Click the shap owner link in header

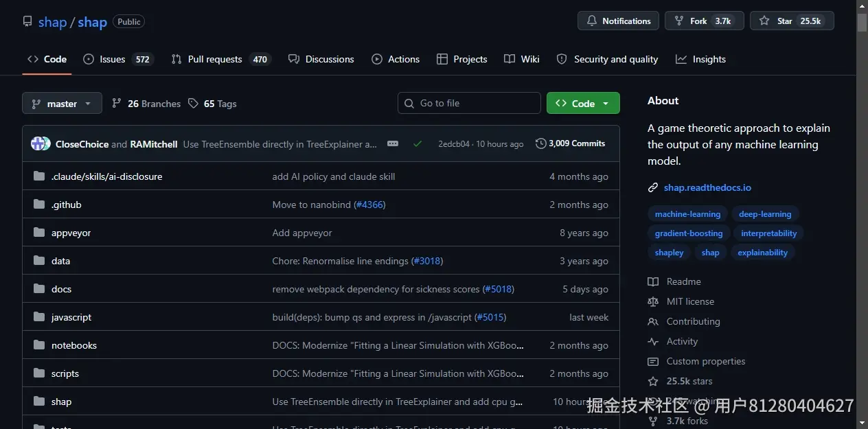pos(52,23)
